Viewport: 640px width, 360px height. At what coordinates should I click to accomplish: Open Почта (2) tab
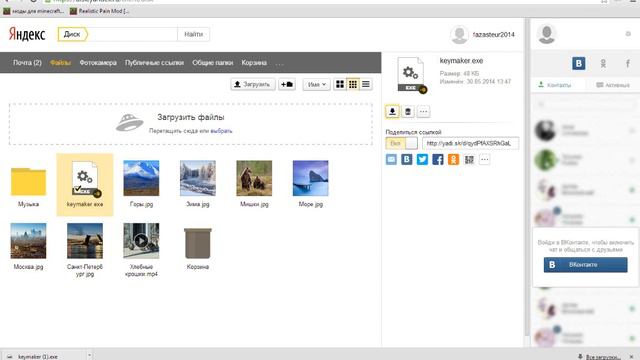click(27, 63)
